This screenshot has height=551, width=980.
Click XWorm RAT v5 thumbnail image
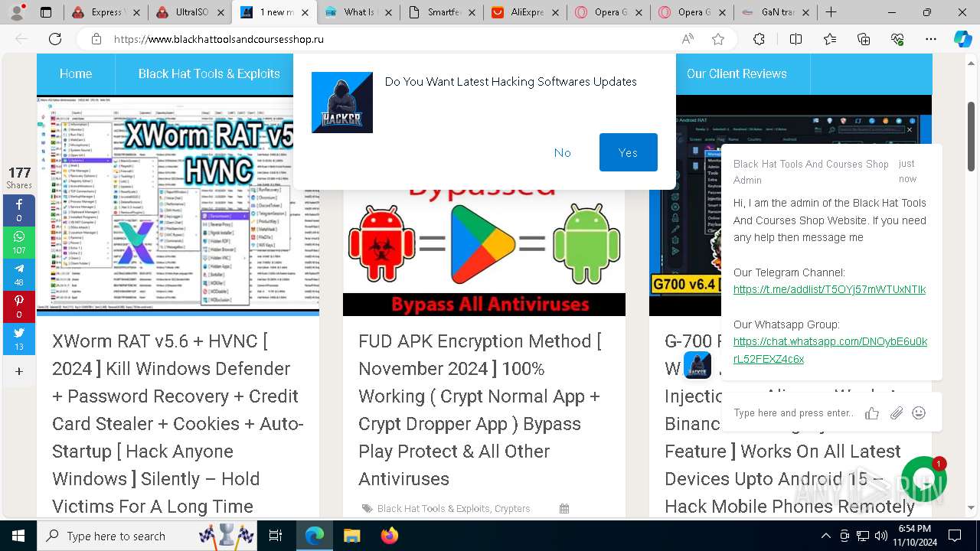point(178,205)
